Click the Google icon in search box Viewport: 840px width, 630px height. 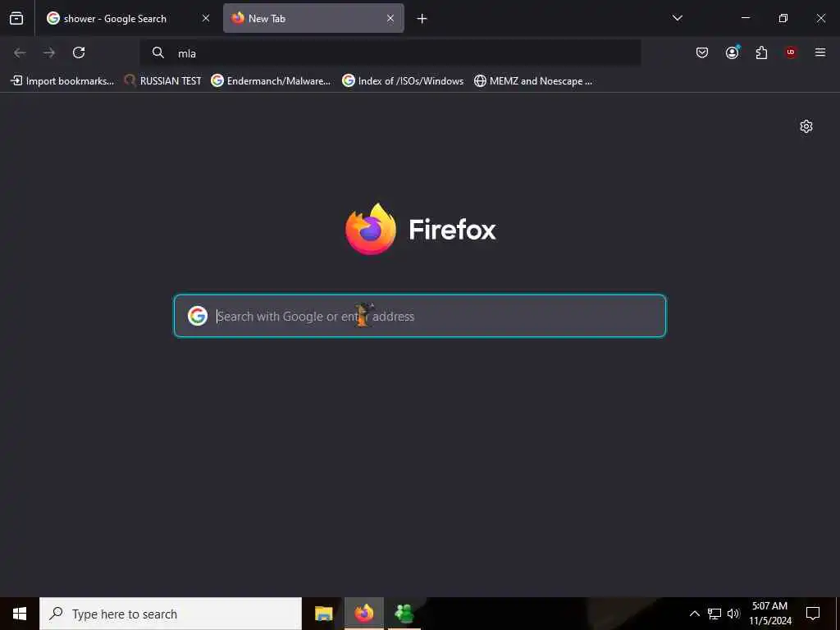[198, 316]
